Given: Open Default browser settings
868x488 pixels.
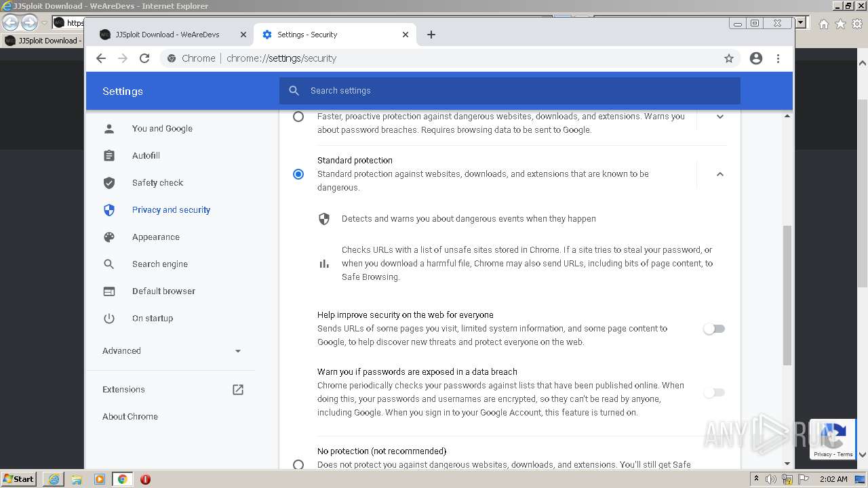Looking at the screenshot, I should click(163, 291).
